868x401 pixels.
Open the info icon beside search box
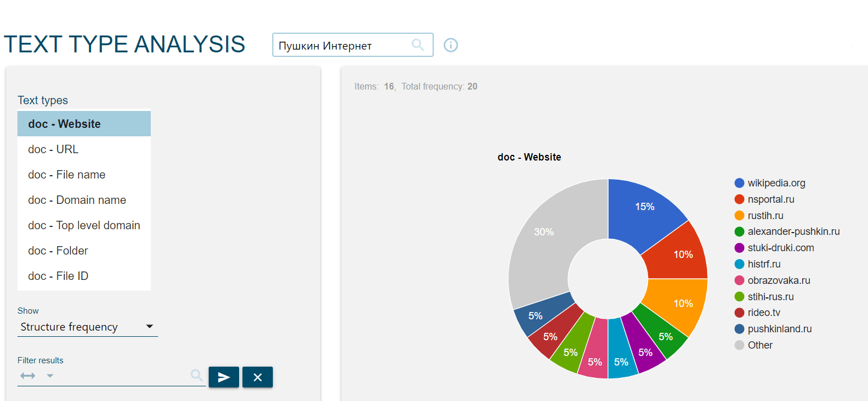(x=451, y=45)
